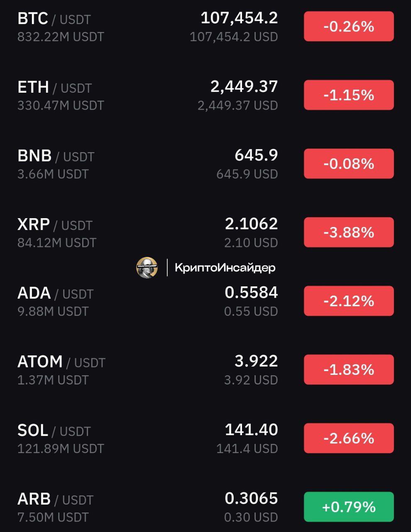The width and height of the screenshot is (411, 532).
Task: Select the BNB / USDT row
Action: tap(205, 164)
